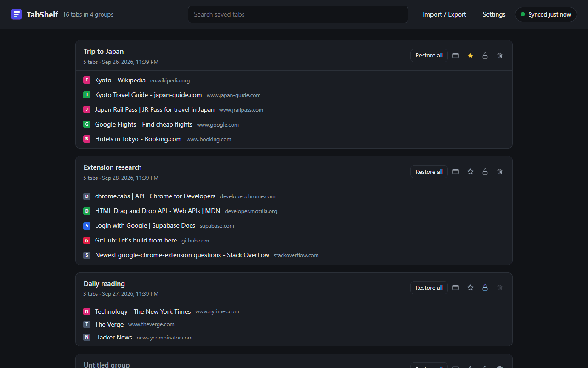This screenshot has width=588, height=368.
Task: Delete the Trip to Japan group
Action: (500, 56)
